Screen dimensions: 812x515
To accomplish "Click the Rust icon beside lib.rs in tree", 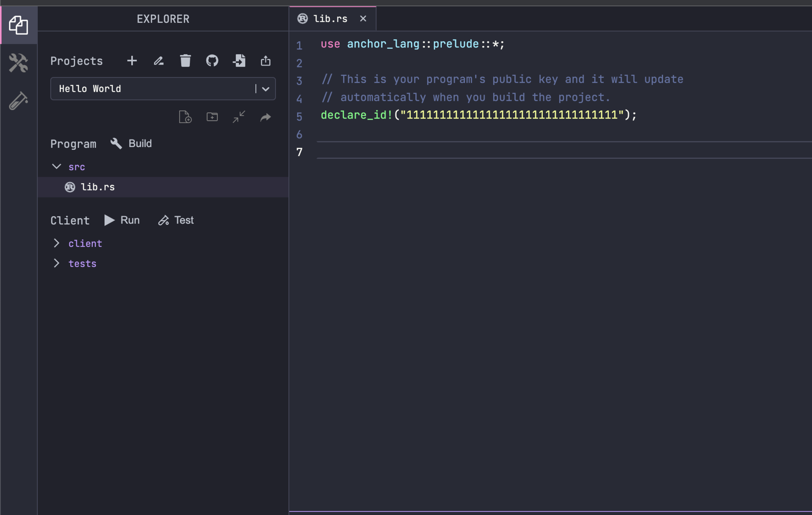I will pyautogui.click(x=70, y=187).
